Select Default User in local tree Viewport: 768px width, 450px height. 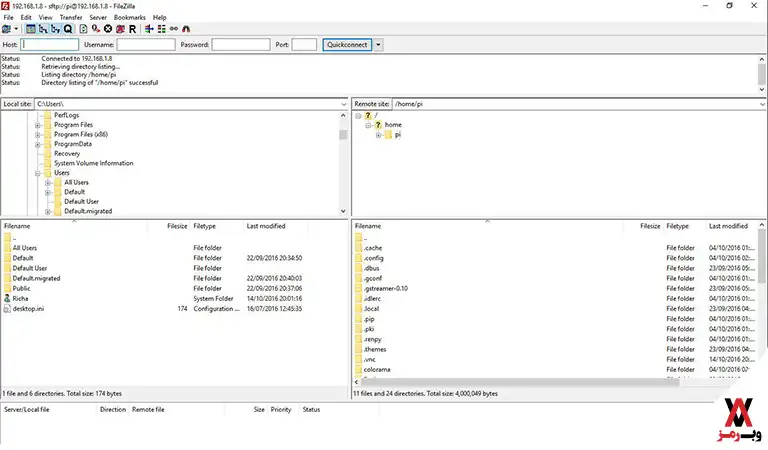[x=81, y=202]
